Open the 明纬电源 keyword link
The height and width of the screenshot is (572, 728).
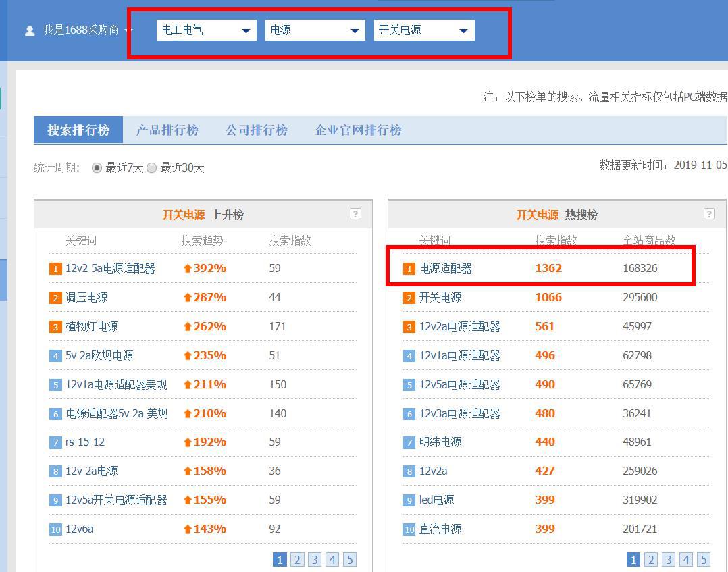(440, 442)
